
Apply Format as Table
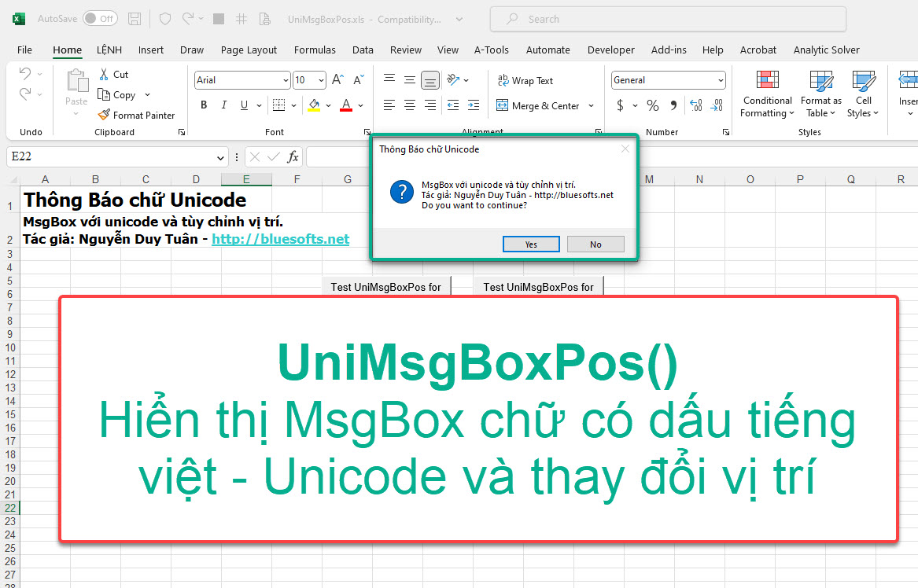click(820, 94)
